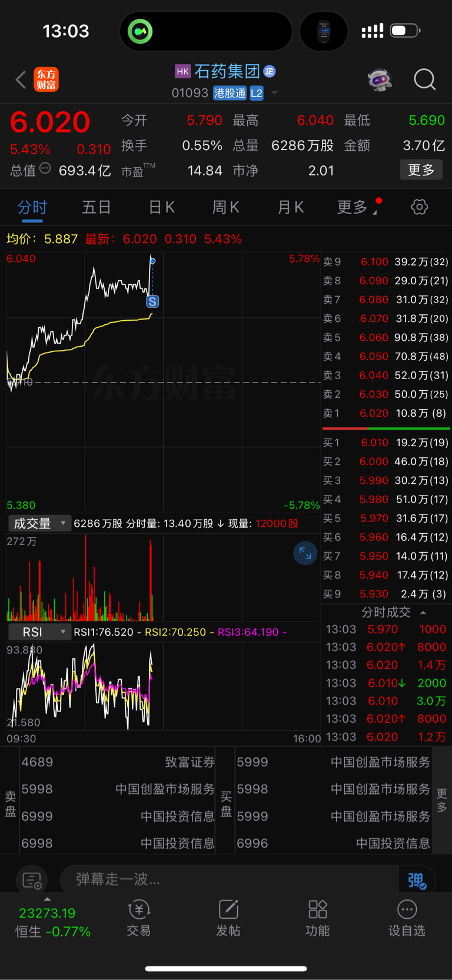Switch to the 日K tab

[x=161, y=207]
